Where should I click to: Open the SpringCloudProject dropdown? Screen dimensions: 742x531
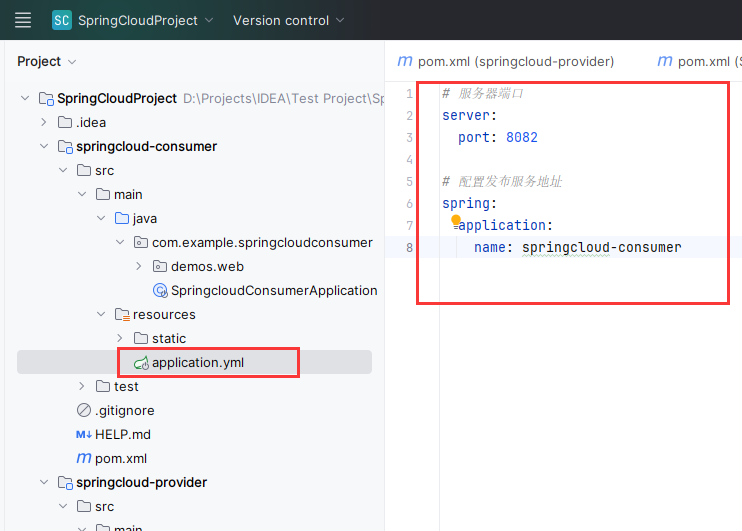coord(145,20)
